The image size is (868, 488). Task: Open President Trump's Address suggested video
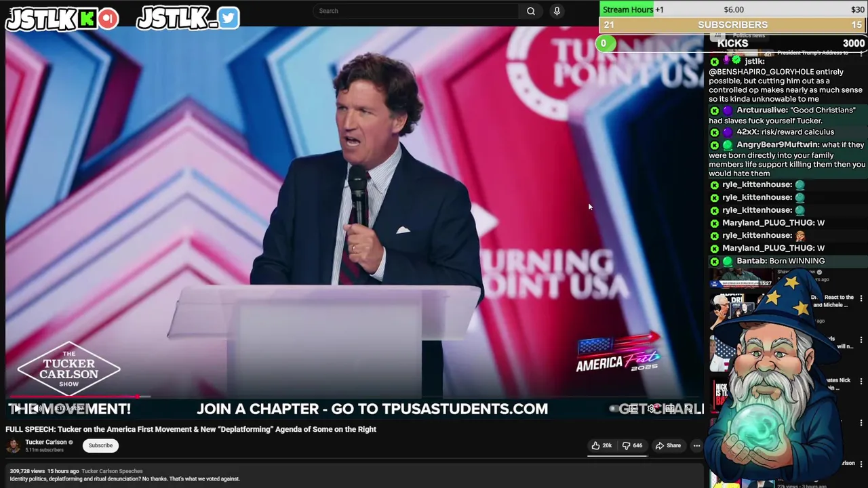[x=812, y=53]
